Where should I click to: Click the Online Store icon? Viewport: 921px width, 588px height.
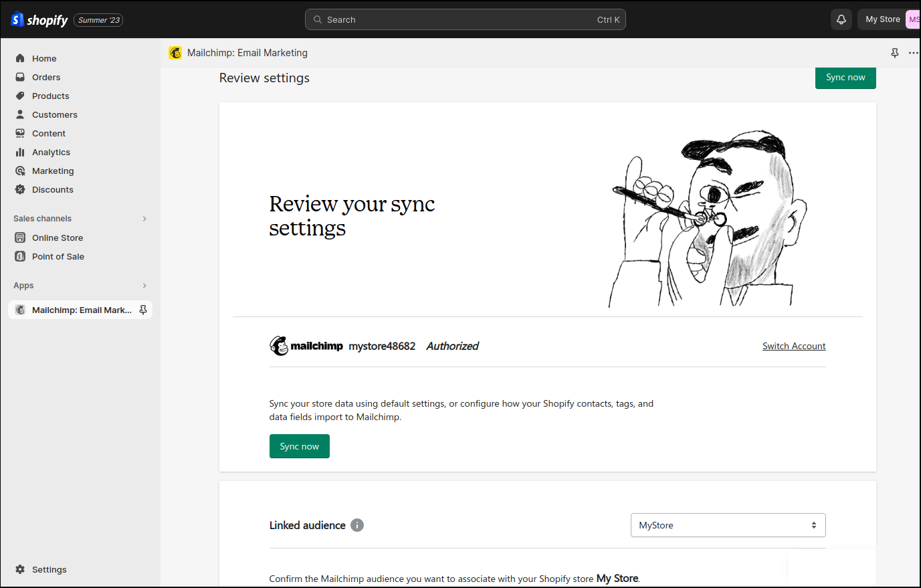tap(20, 237)
